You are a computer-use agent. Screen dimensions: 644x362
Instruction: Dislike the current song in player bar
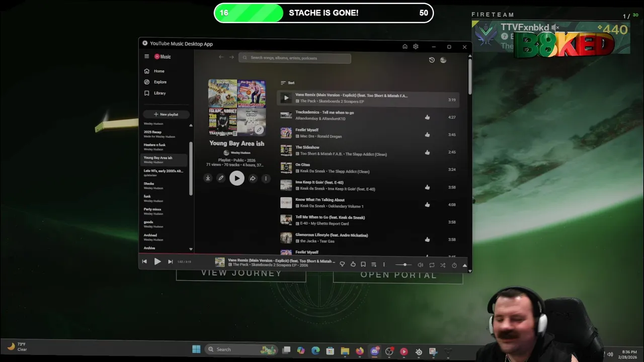(342, 264)
